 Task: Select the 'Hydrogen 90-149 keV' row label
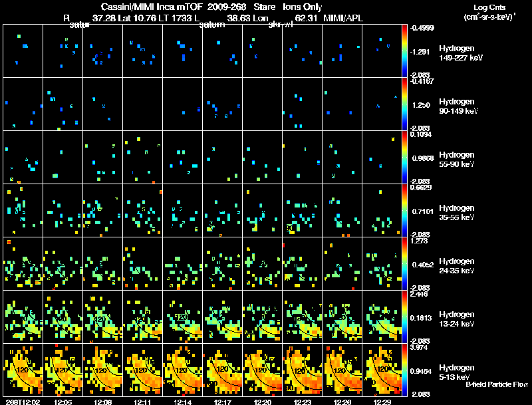pyautogui.click(x=459, y=106)
